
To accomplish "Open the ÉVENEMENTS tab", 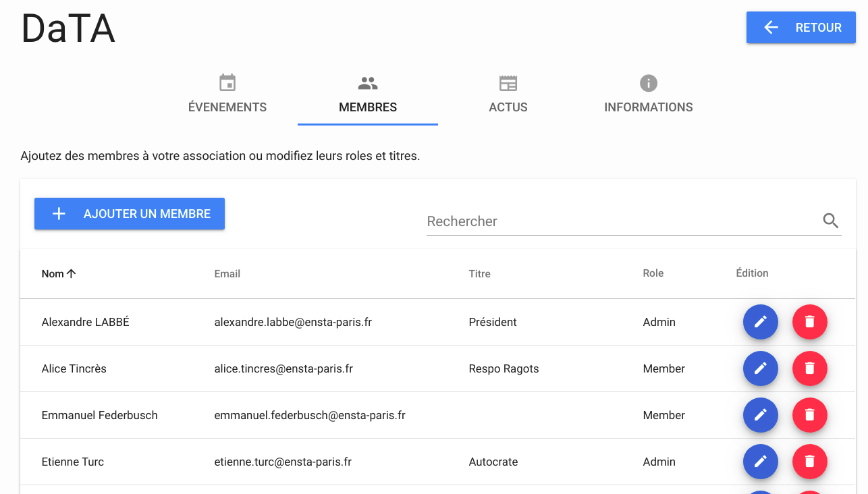I will point(227,97).
